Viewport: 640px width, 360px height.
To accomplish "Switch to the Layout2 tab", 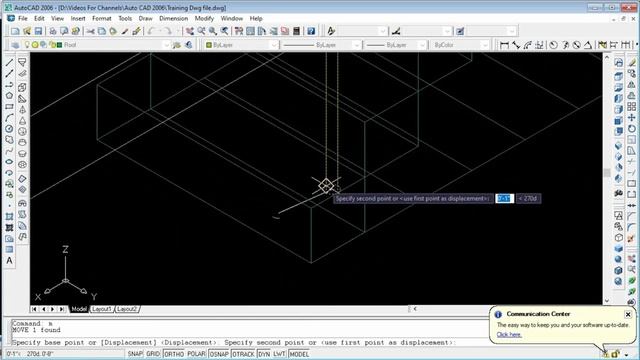I will click(127, 309).
